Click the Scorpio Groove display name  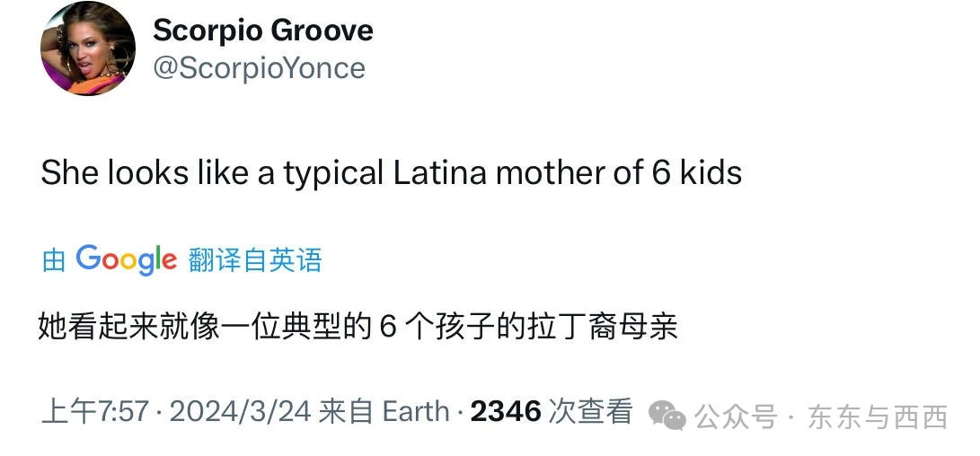tap(262, 30)
